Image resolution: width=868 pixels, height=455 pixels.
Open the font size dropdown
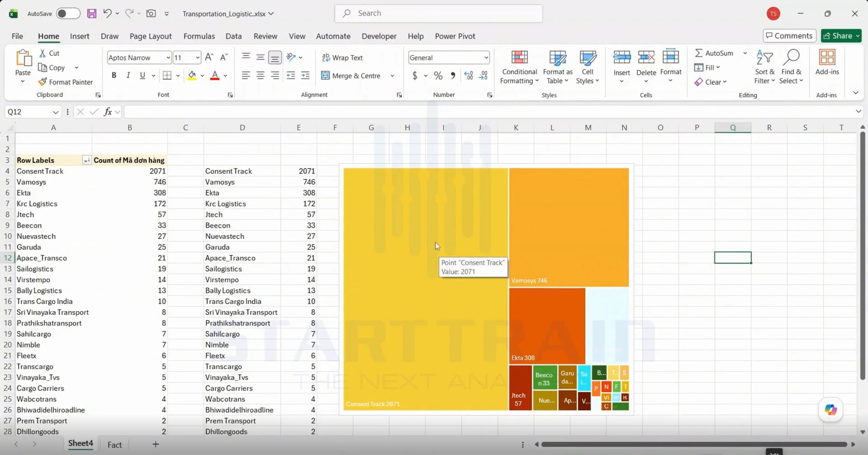(x=198, y=57)
